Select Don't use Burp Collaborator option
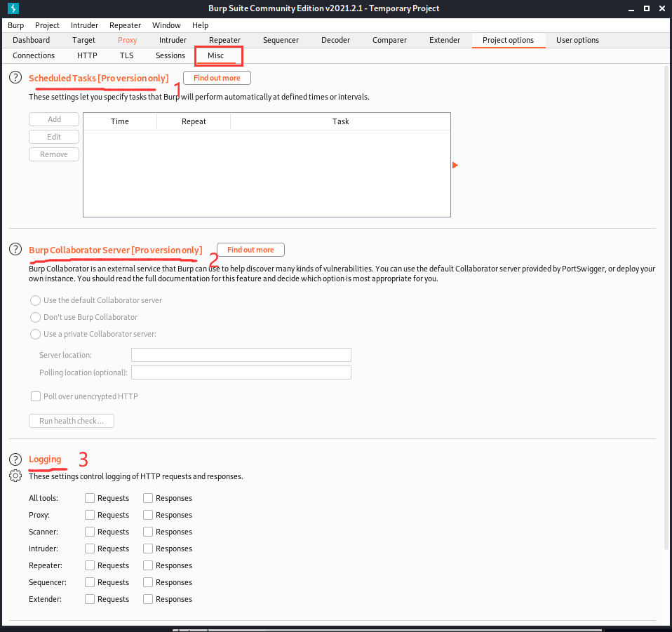 [x=35, y=317]
